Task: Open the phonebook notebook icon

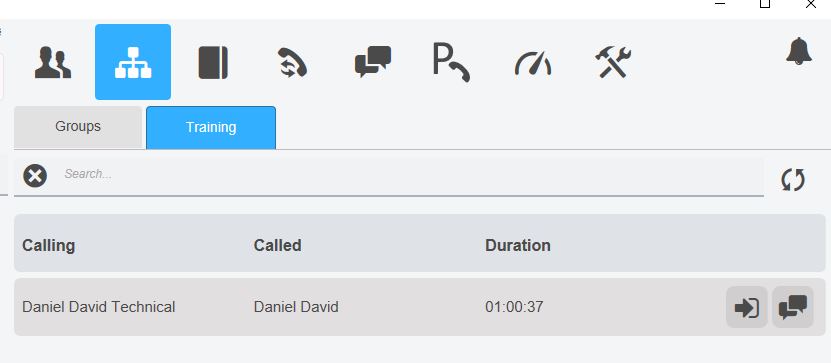Action: pos(213,63)
